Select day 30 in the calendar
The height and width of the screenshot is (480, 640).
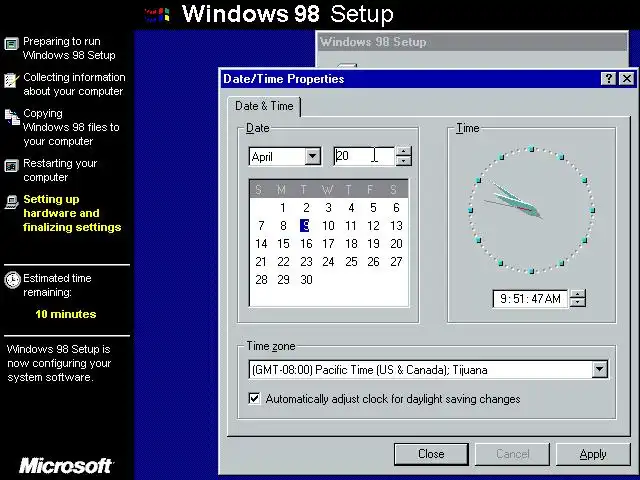coord(306,280)
